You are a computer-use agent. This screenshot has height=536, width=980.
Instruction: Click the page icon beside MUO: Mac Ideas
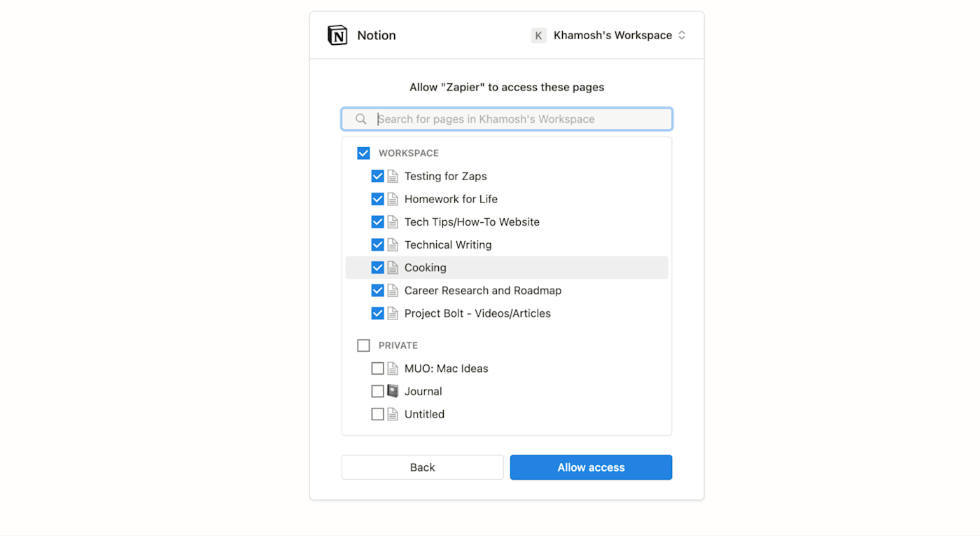click(x=393, y=369)
